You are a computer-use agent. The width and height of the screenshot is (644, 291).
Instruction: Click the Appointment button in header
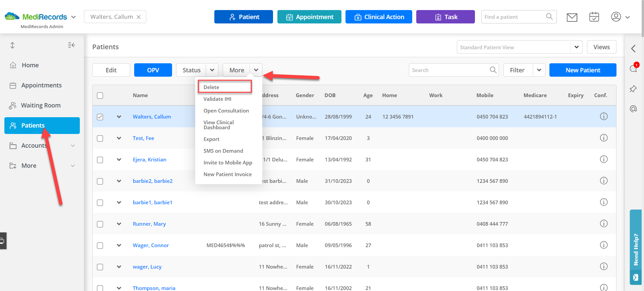coord(309,17)
